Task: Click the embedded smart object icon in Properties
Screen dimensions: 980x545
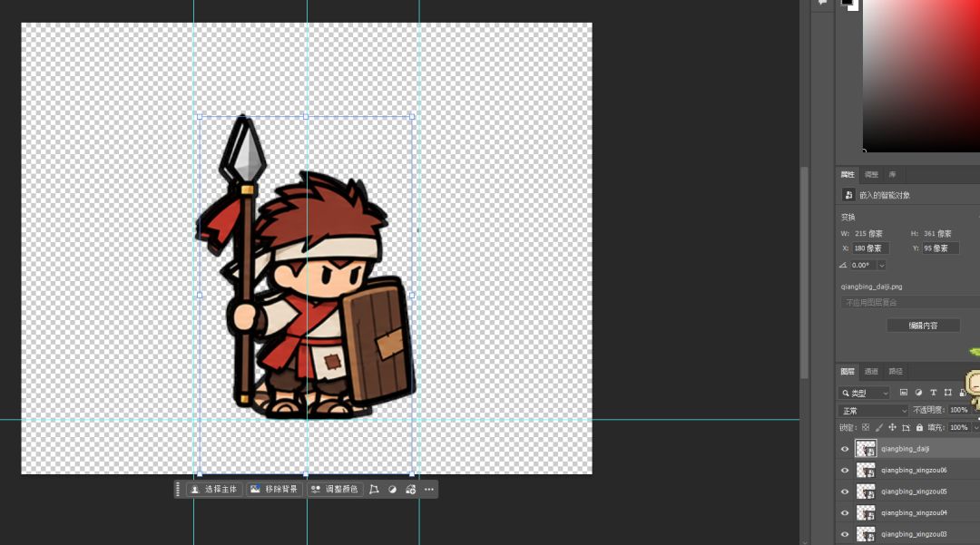Action: coord(848,195)
